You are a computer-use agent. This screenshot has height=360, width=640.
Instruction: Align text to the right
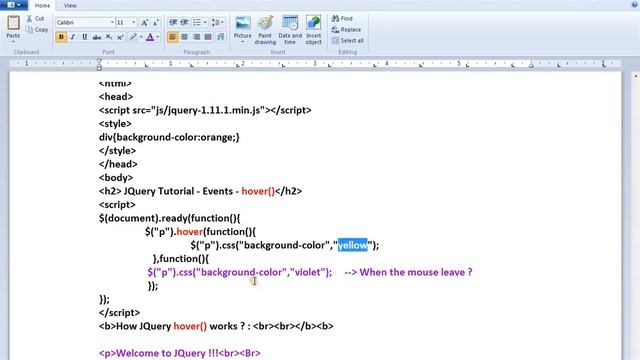tap(196, 37)
